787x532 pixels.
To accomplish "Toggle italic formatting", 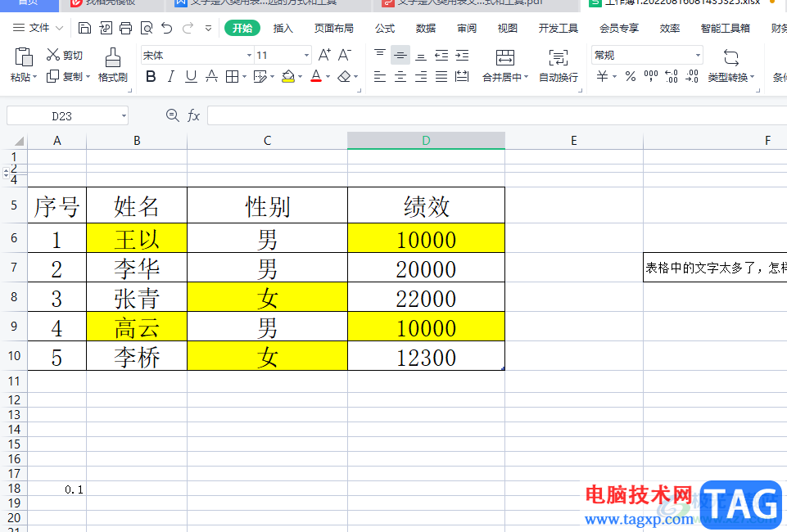I will [171, 76].
